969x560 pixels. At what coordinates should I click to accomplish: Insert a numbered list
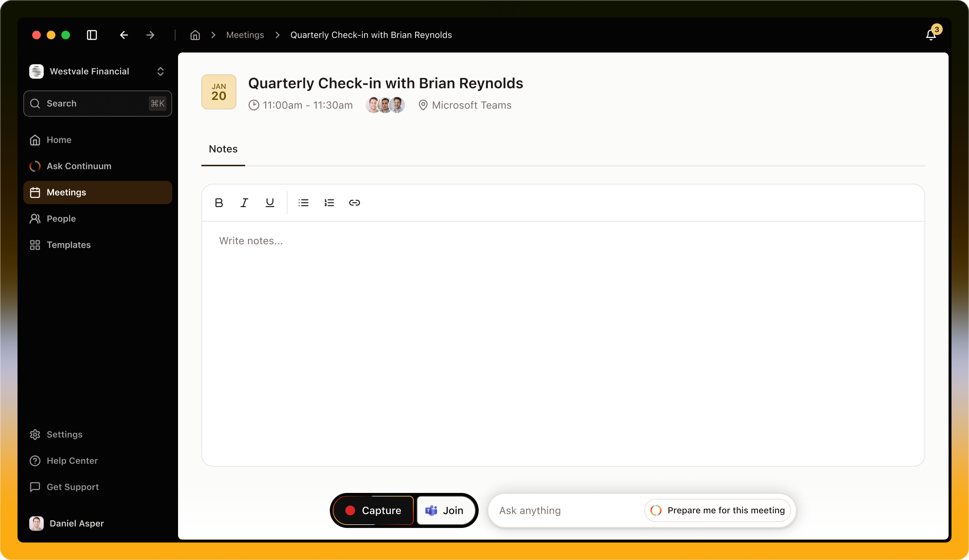pos(329,203)
